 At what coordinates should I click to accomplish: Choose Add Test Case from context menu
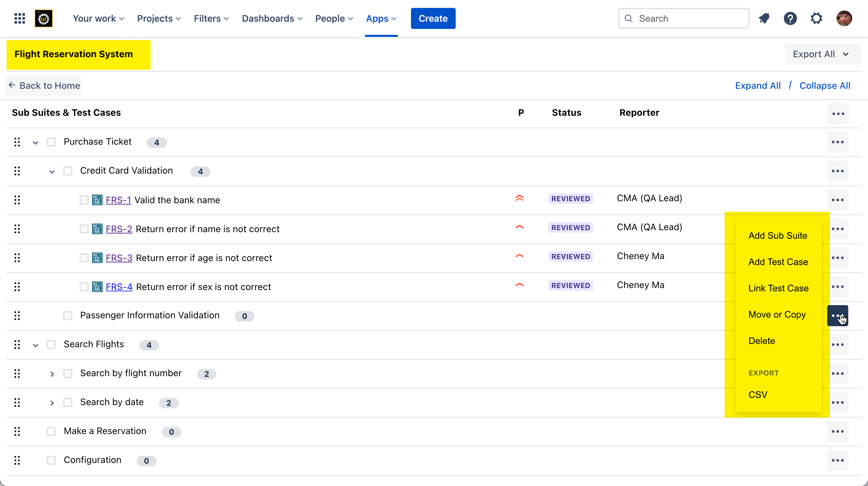point(778,262)
